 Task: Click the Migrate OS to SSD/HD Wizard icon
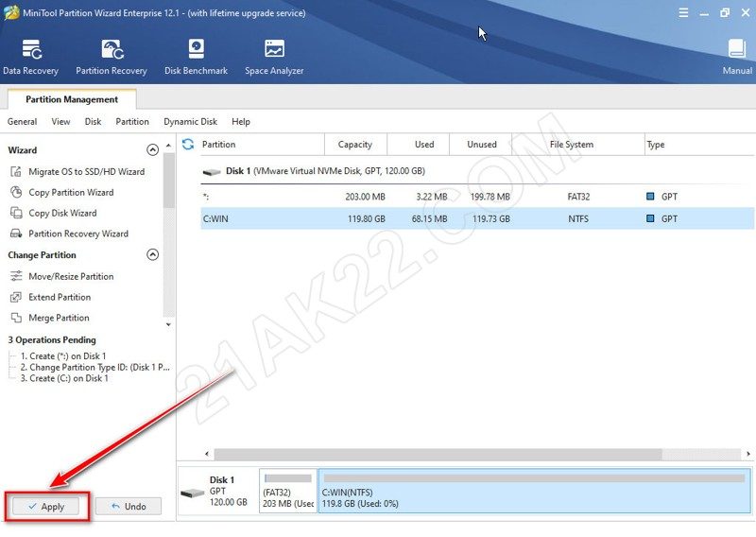pyautogui.click(x=16, y=172)
